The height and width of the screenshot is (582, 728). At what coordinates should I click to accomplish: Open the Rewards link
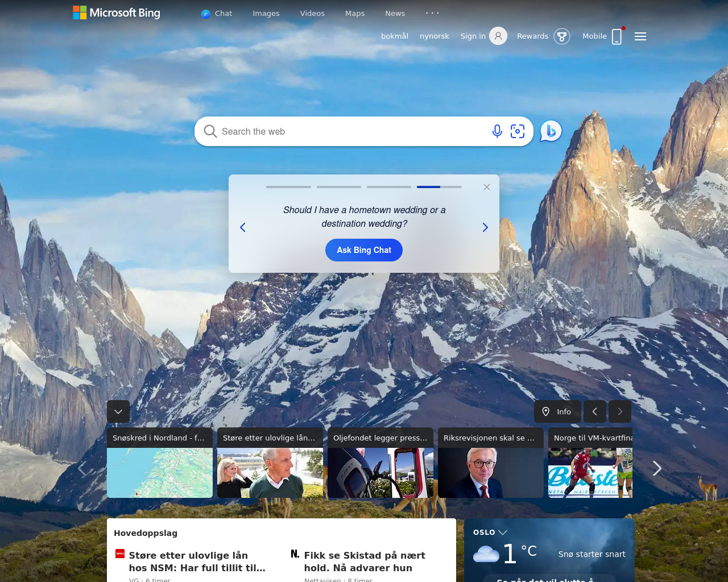point(532,36)
